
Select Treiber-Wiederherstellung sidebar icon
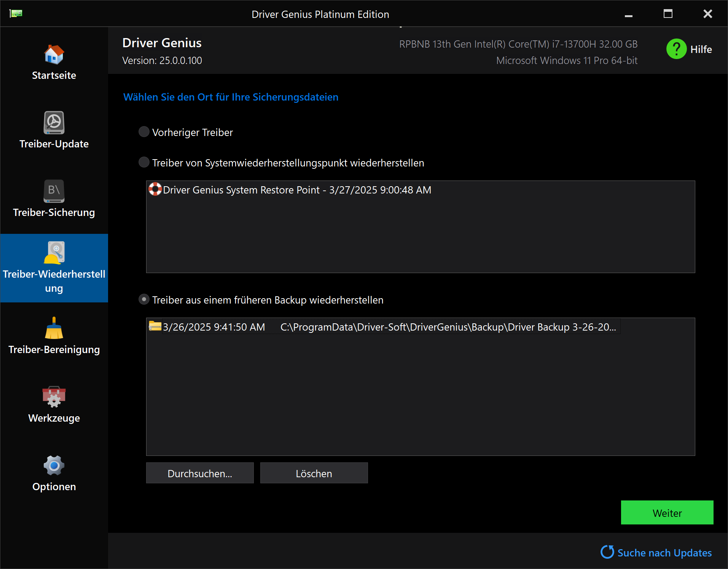[x=54, y=253]
